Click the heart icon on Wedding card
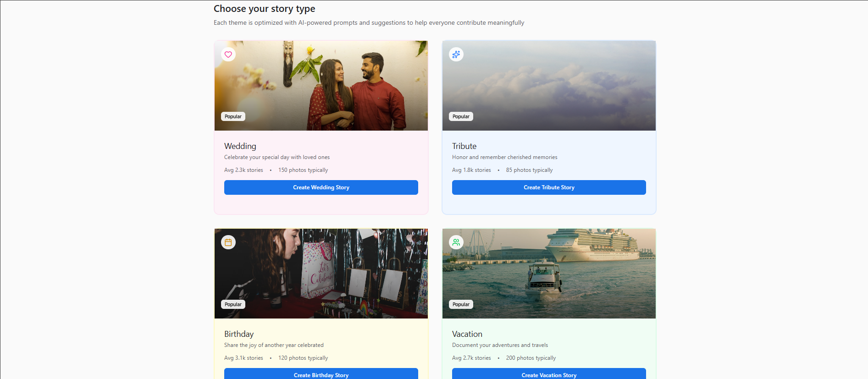 pyautogui.click(x=228, y=55)
